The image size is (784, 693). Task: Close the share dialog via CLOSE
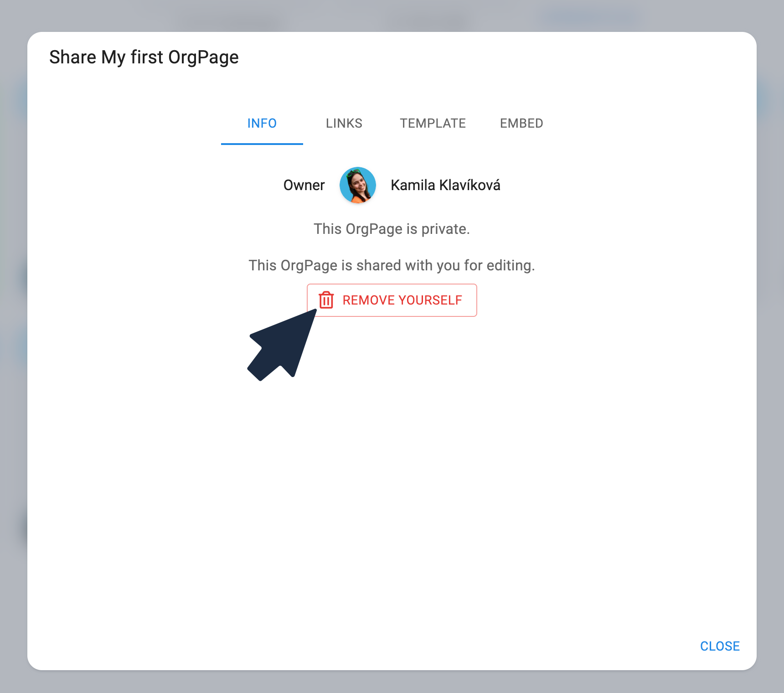(x=719, y=646)
